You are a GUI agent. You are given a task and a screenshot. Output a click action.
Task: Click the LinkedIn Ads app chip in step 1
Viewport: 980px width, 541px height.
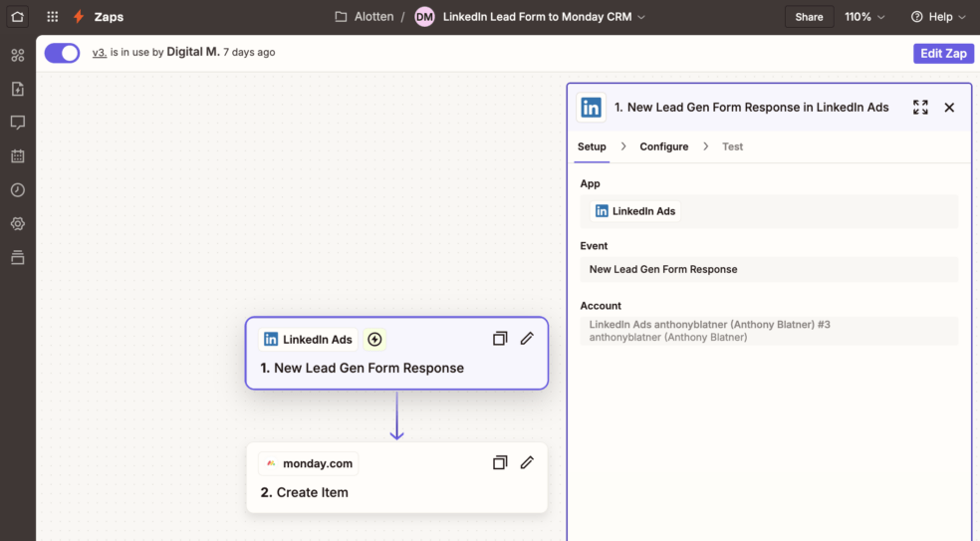pyautogui.click(x=308, y=339)
